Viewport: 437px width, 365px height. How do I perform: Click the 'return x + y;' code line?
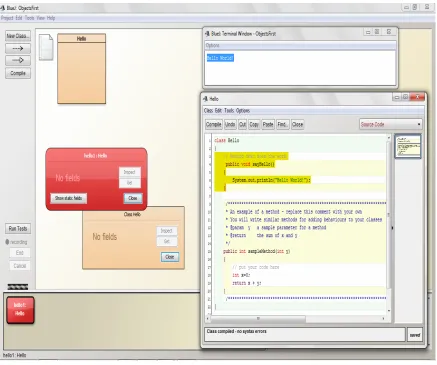click(247, 283)
